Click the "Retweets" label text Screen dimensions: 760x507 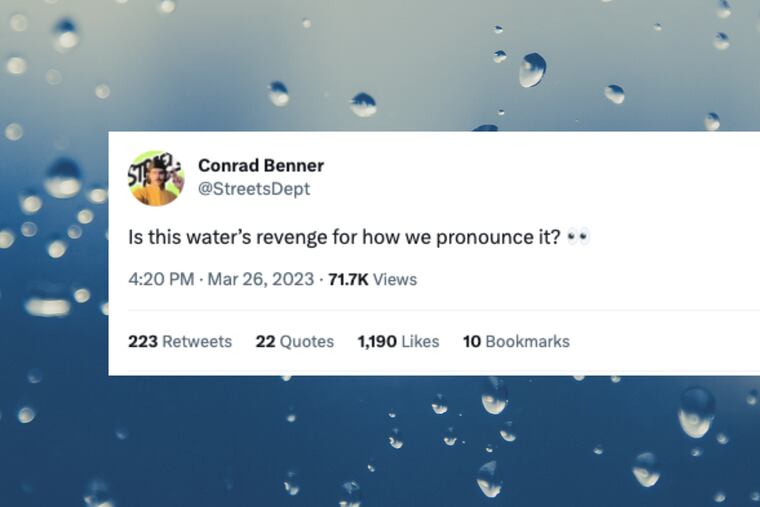click(x=197, y=341)
